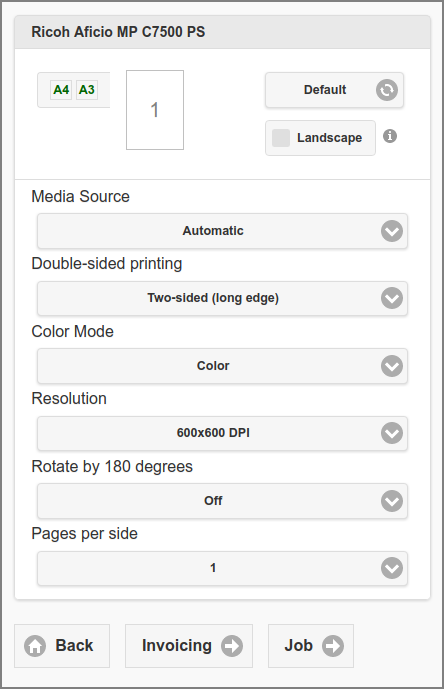Viewport: 444px width, 689px height.
Task: Click the page preview thumbnail showing 1
Action: point(155,110)
